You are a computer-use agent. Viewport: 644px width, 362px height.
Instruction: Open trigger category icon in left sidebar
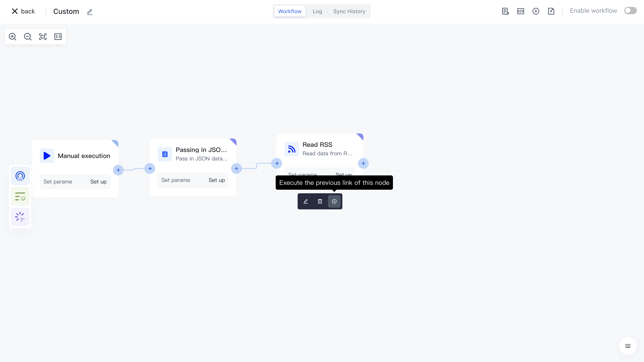click(x=20, y=176)
